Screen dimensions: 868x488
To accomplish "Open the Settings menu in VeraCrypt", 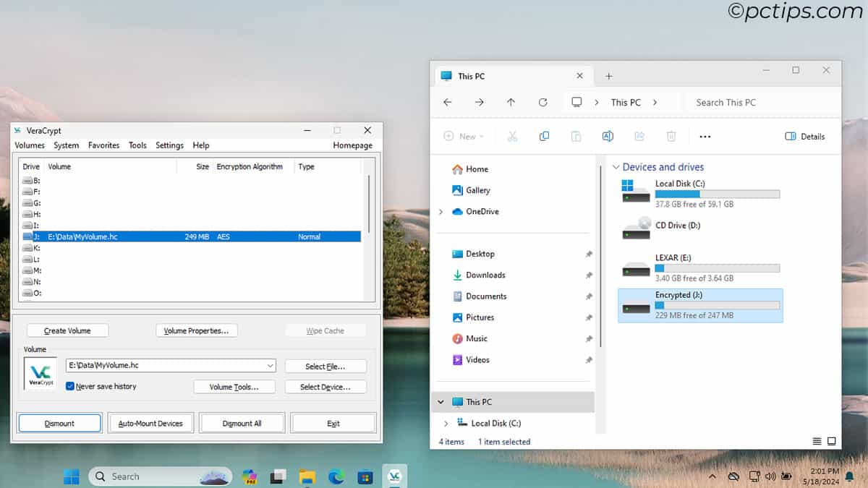I will 169,145.
